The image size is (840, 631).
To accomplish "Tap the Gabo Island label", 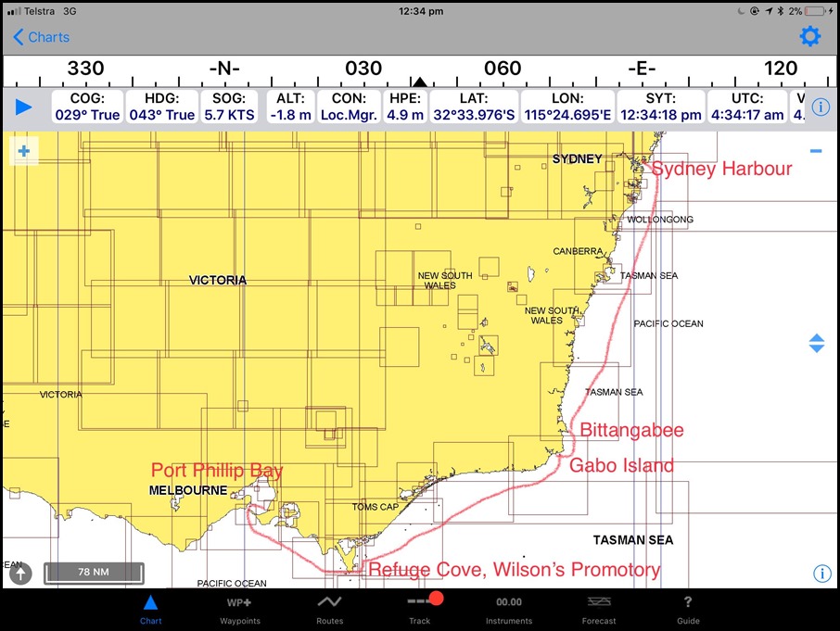I will tap(621, 465).
